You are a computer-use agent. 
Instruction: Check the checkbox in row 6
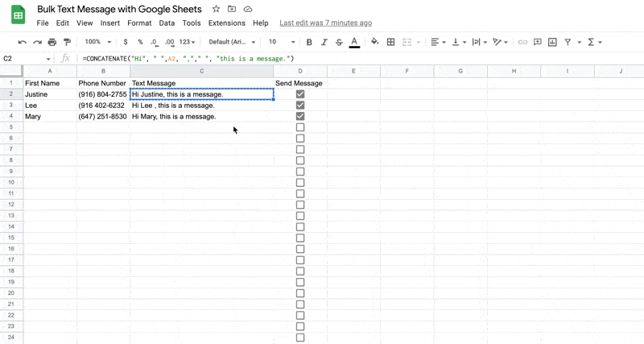pyautogui.click(x=300, y=139)
